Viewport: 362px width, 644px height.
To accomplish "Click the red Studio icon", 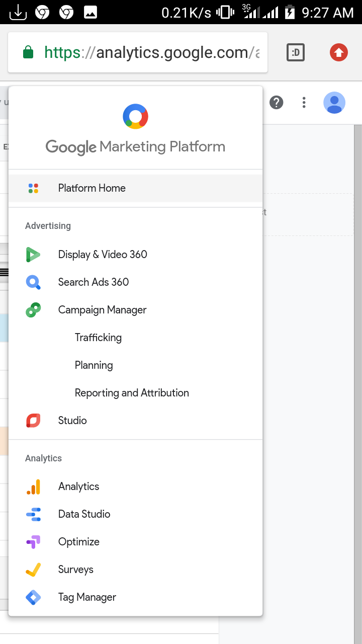I will point(33,421).
